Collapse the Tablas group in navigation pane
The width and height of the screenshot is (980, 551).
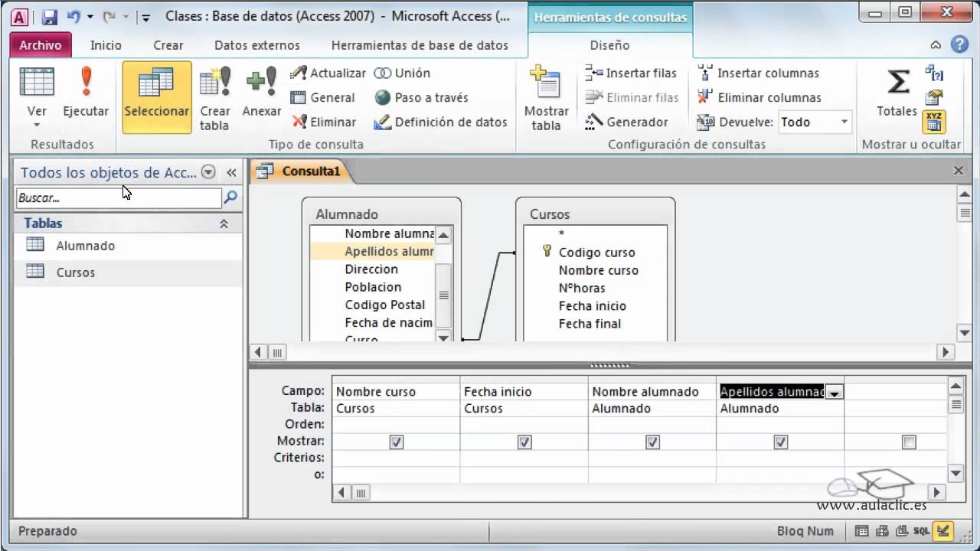pos(224,223)
